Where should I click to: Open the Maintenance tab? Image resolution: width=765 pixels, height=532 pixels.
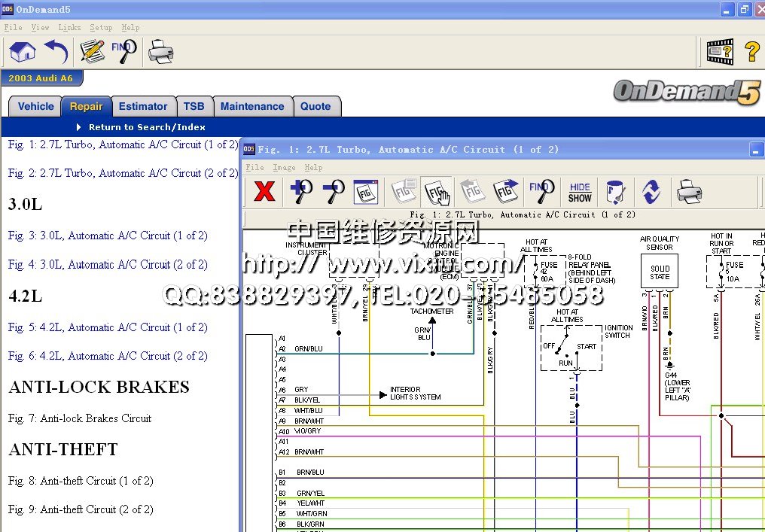point(252,106)
